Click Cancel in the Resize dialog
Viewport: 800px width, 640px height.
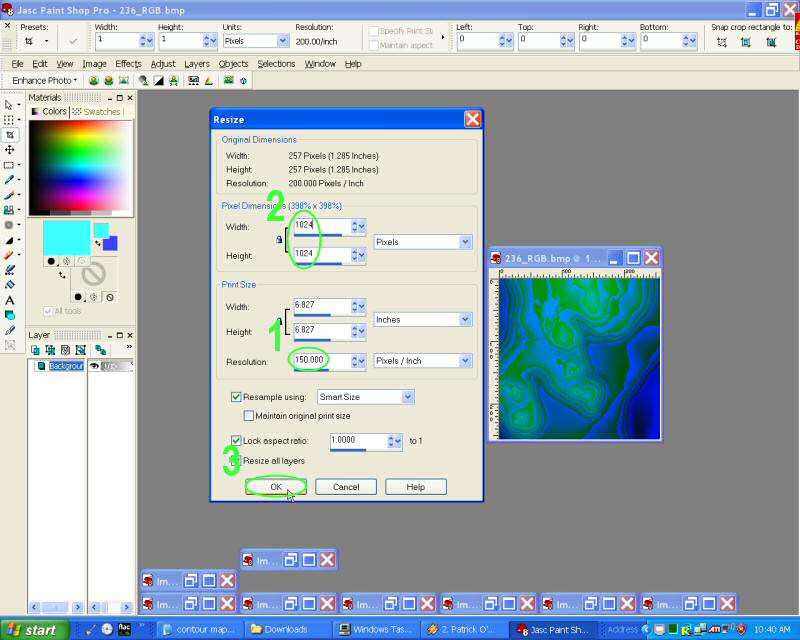(346, 487)
